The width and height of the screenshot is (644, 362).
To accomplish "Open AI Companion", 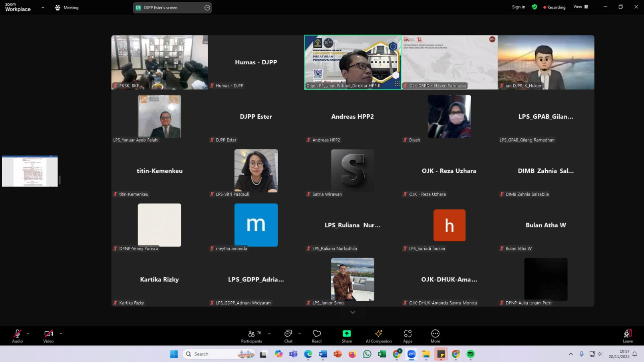I will (379, 336).
